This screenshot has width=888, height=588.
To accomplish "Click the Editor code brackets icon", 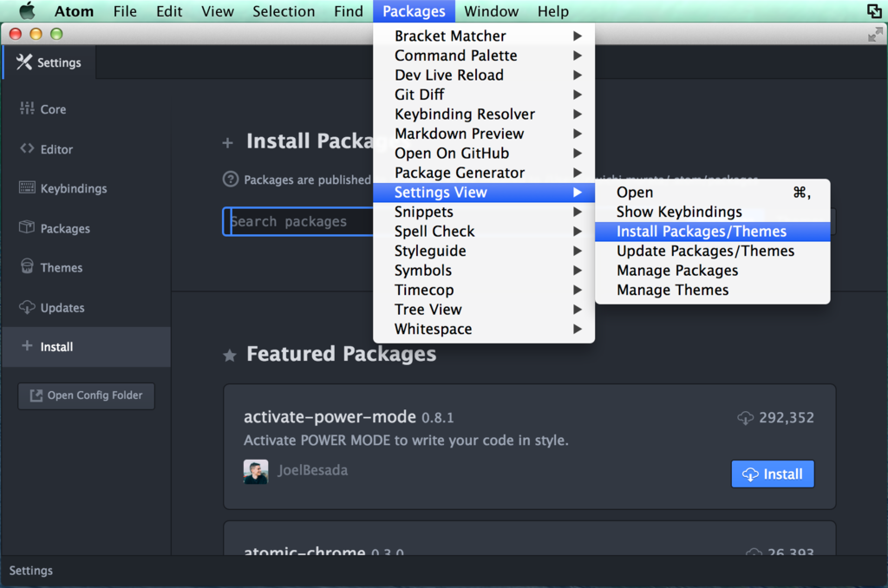I will tap(27, 148).
